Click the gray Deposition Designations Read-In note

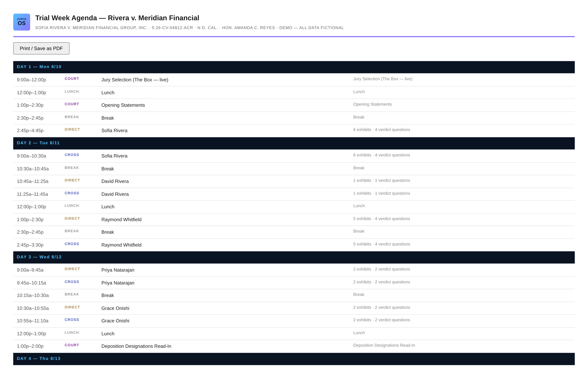(384, 345)
